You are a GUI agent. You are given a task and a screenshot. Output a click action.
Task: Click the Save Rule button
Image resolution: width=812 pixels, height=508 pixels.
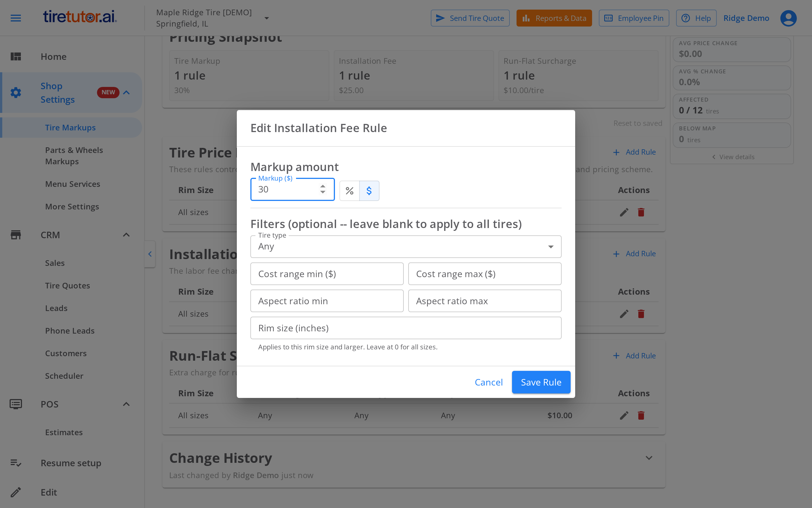tap(541, 382)
